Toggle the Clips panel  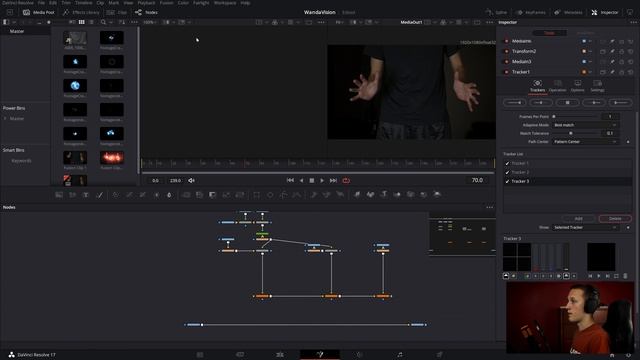pyautogui.click(x=117, y=13)
